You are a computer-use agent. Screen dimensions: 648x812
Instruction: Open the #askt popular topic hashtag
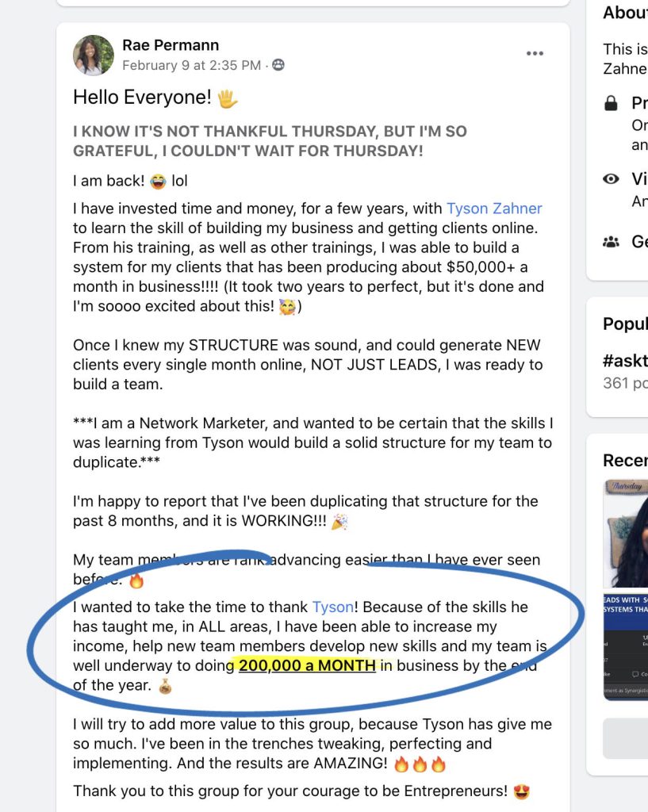point(625,361)
